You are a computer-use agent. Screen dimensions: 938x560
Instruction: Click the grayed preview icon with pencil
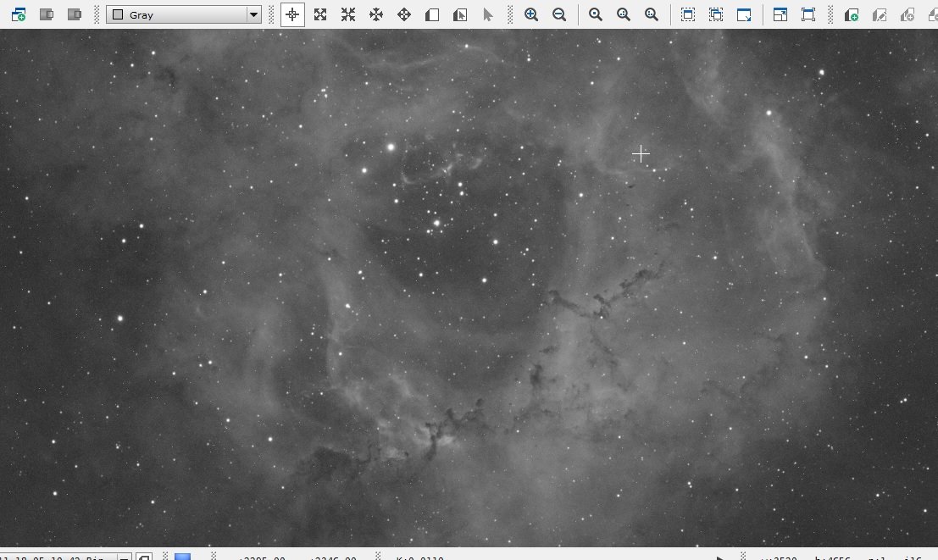880,14
